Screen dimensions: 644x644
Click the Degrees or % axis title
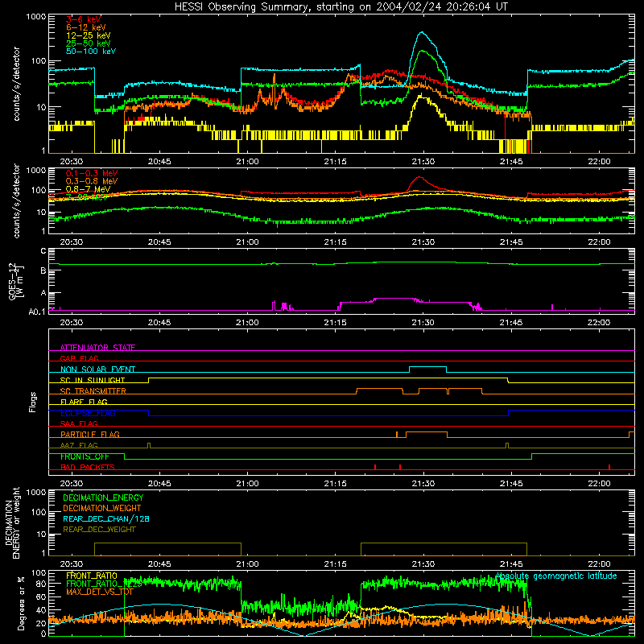(21, 603)
